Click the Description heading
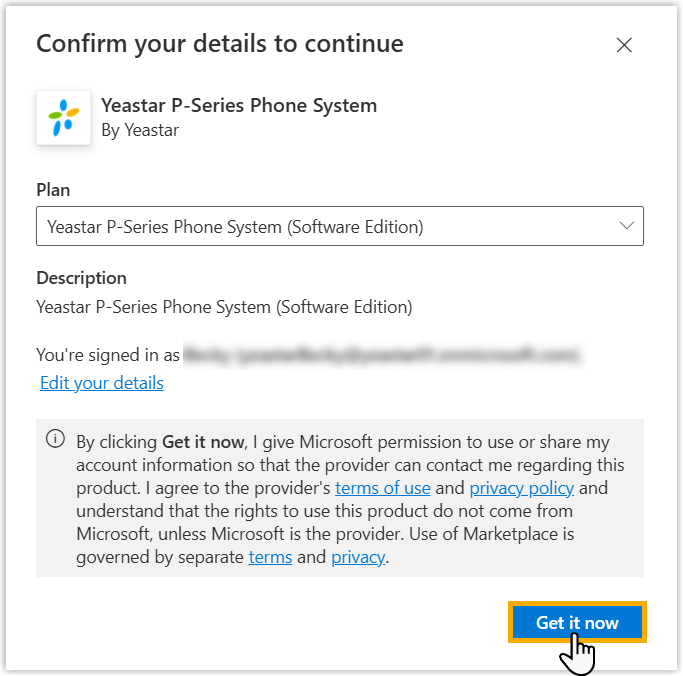Viewport: 683px width, 676px height. coord(81,278)
